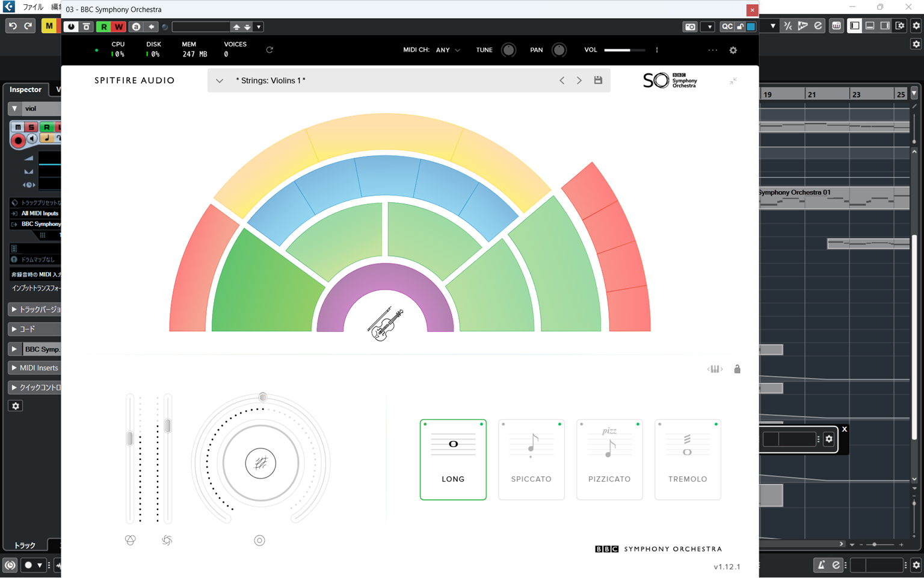The height and width of the screenshot is (578, 924).
Task: Switch to the トラック tab at the bottom
Action: tap(25, 545)
